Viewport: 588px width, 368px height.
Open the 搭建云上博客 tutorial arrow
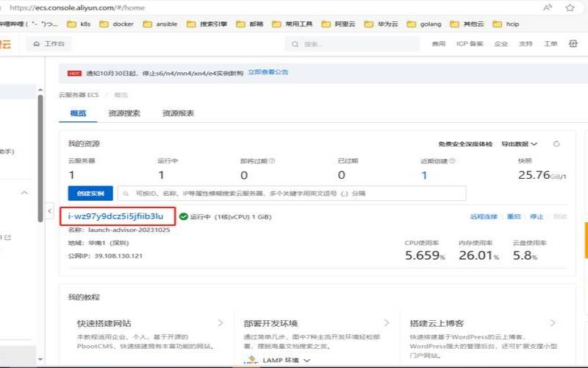553,323
